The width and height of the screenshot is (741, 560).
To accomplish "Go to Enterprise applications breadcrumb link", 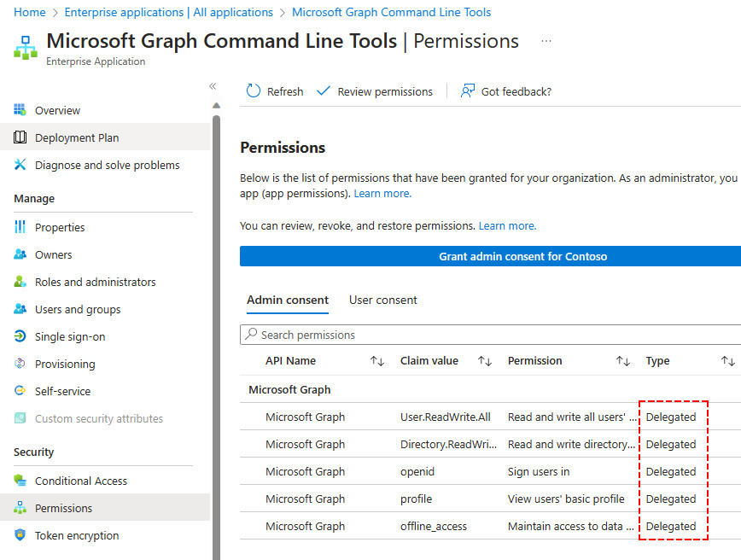I will (x=169, y=12).
